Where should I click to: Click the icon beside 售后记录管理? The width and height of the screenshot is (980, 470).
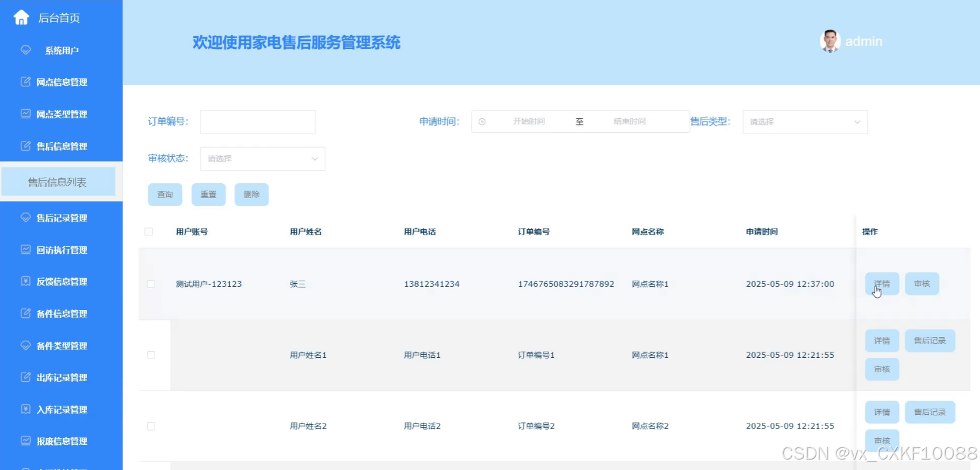[x=26, y=218]
